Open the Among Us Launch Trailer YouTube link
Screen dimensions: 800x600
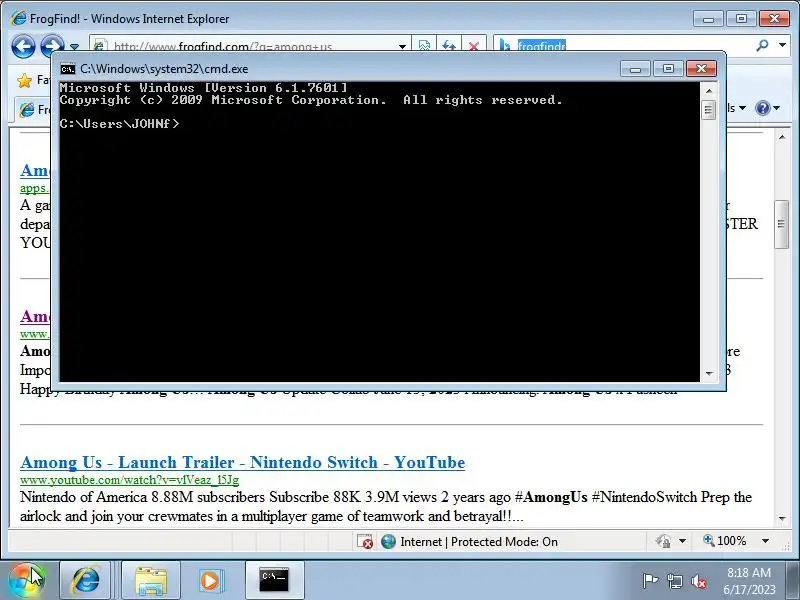pyautogui.click(x=243, y=462)
